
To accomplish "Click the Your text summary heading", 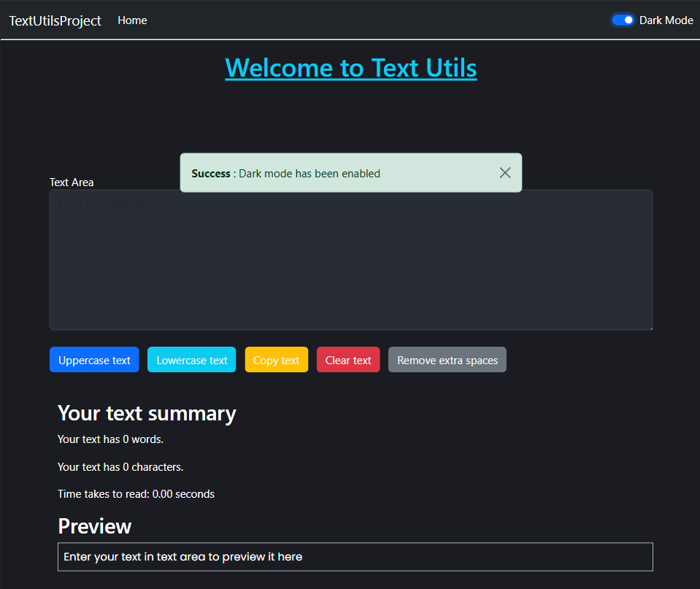I will (x=147, y=413).
